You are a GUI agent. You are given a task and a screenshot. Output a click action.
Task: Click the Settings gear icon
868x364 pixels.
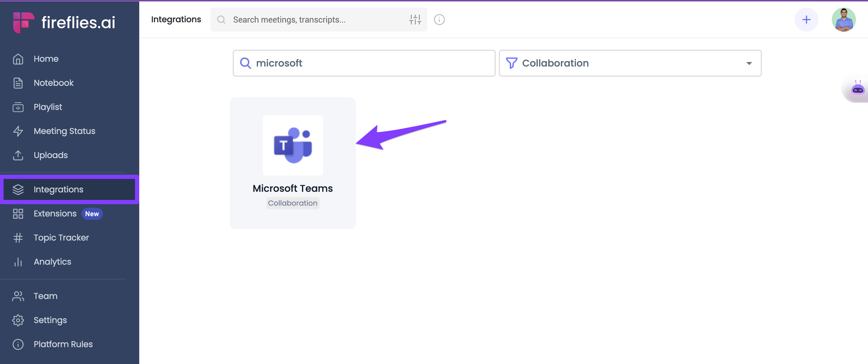(x=18, y=320)
